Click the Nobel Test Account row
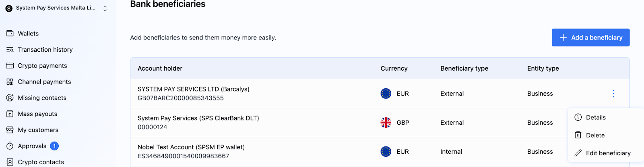The width and height of the screenshot is (644, 167). click(x=191, y=152)
